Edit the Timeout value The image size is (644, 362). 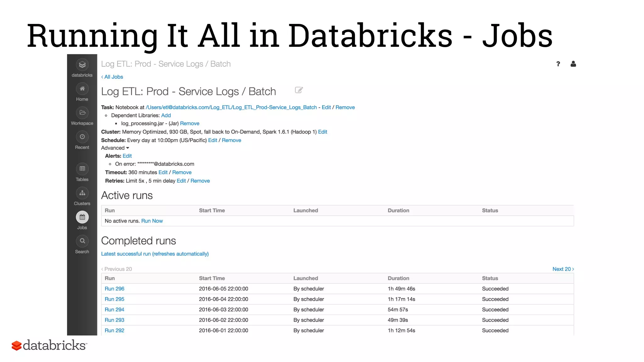pos(163,173)
